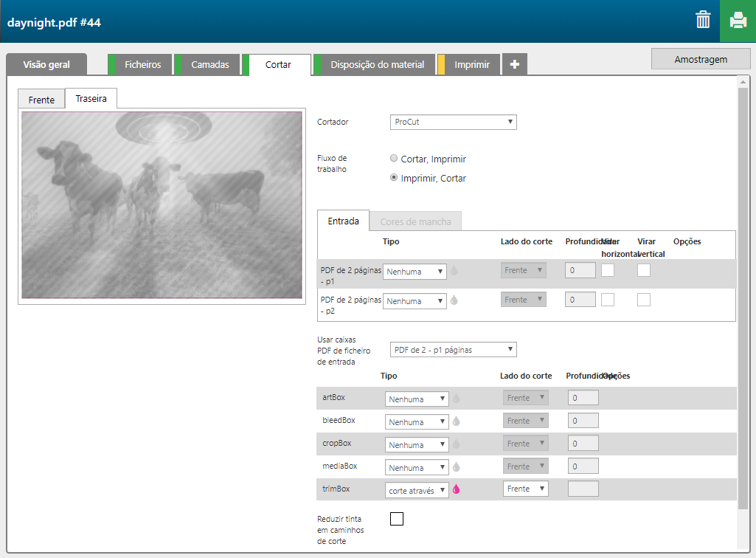Click the trash delete icon
This screenshot has width=756, height=558.
(x=703, y=21)
